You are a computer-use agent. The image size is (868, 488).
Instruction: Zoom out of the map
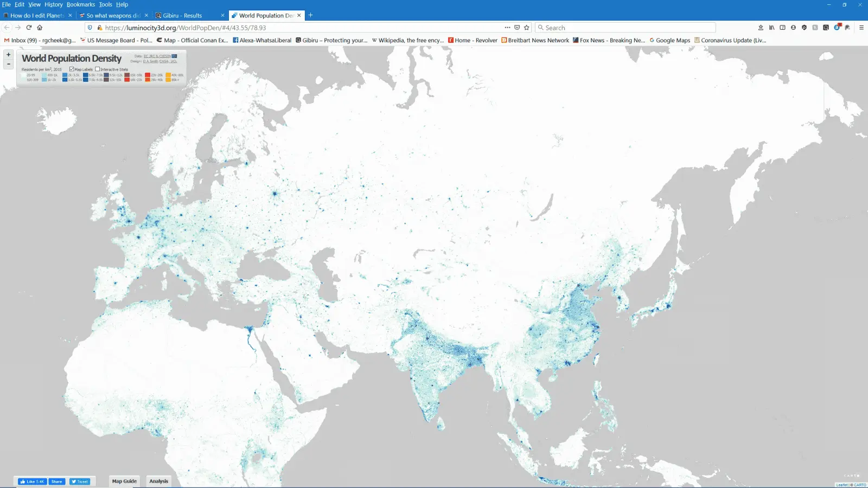click(8, 64)
